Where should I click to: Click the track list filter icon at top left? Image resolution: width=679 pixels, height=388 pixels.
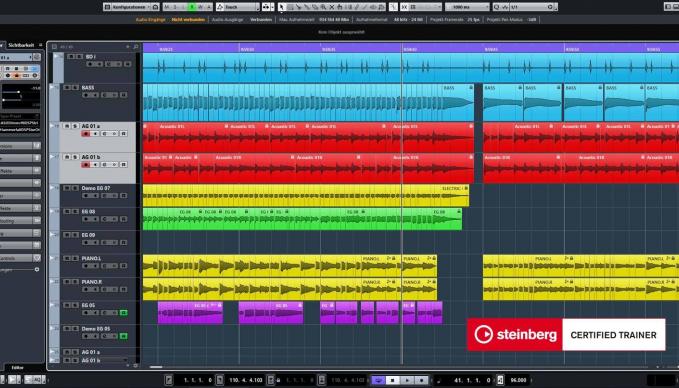coord(54,46)
